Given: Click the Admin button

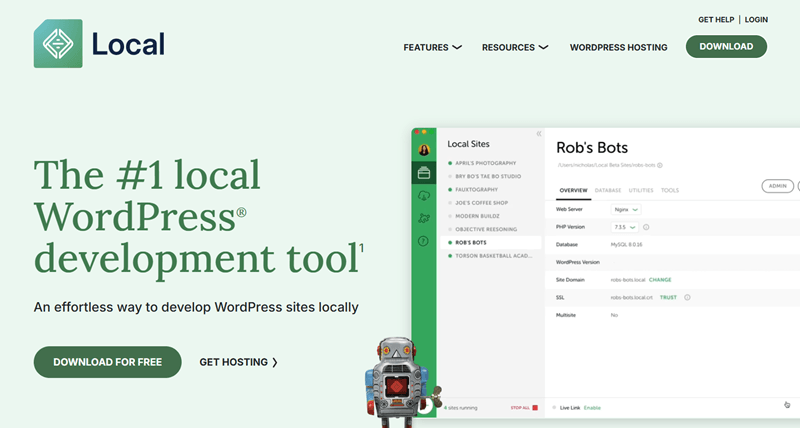Looking at the screenshot, I should (778, 186).
